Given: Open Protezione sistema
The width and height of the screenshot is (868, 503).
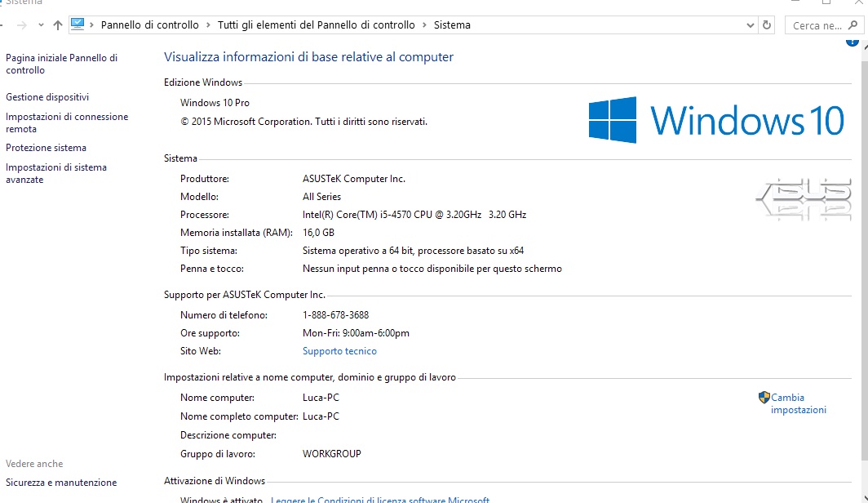Looking at the screenshot, I should tap(46, 148).
